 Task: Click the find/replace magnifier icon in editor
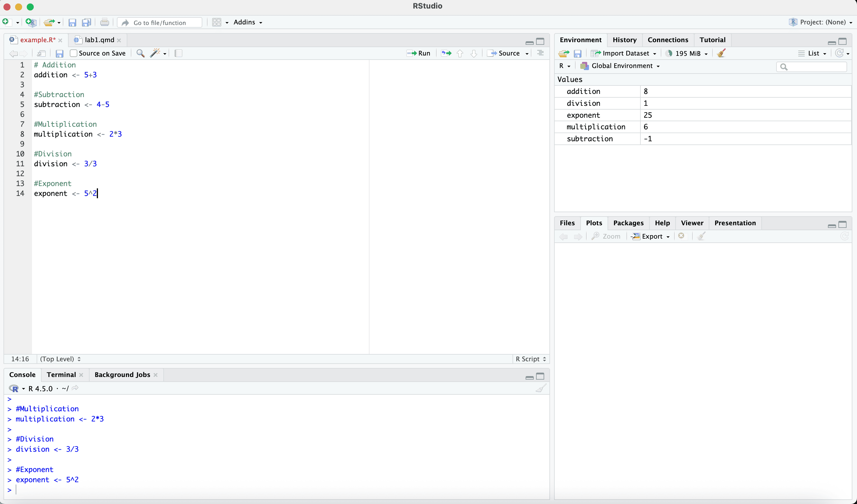(140, 53)
